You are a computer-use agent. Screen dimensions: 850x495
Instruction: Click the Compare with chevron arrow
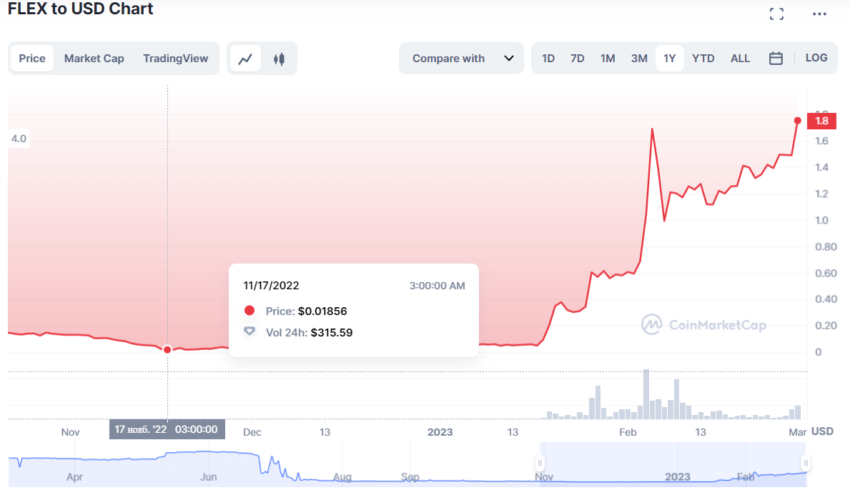tap(508, 58)
